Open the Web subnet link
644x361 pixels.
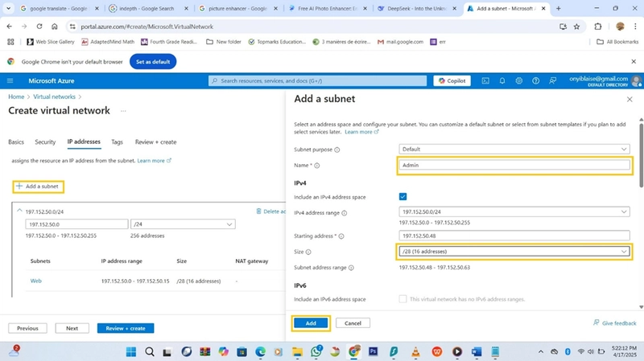coord(35,281)
